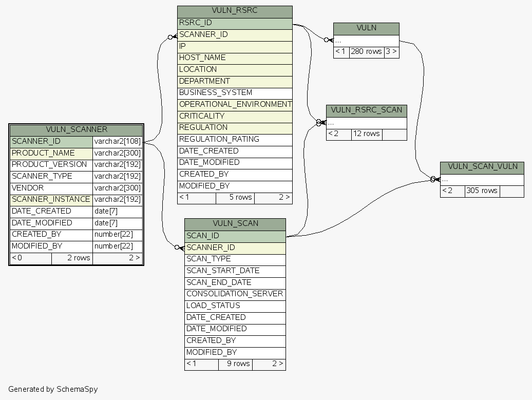Select the VULN_SCANNER table header
The height and width of the screenshot is (400, 532).
[x=76, y=129]
